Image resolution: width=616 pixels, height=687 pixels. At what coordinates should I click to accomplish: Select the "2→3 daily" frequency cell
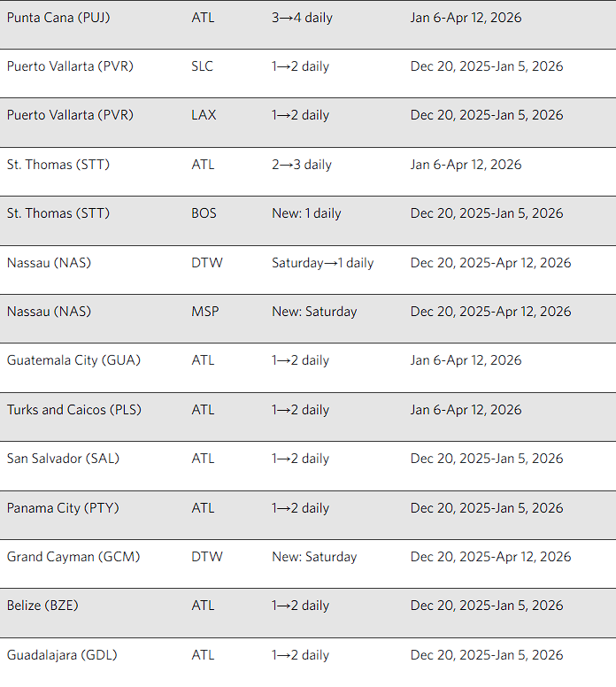tap(301, 165)
